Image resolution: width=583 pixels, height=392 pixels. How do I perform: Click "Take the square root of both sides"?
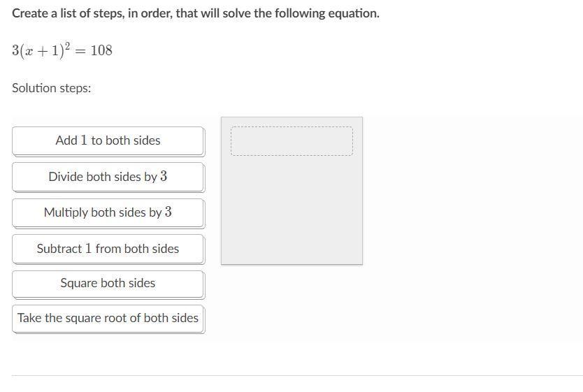(x=108, y=318)
